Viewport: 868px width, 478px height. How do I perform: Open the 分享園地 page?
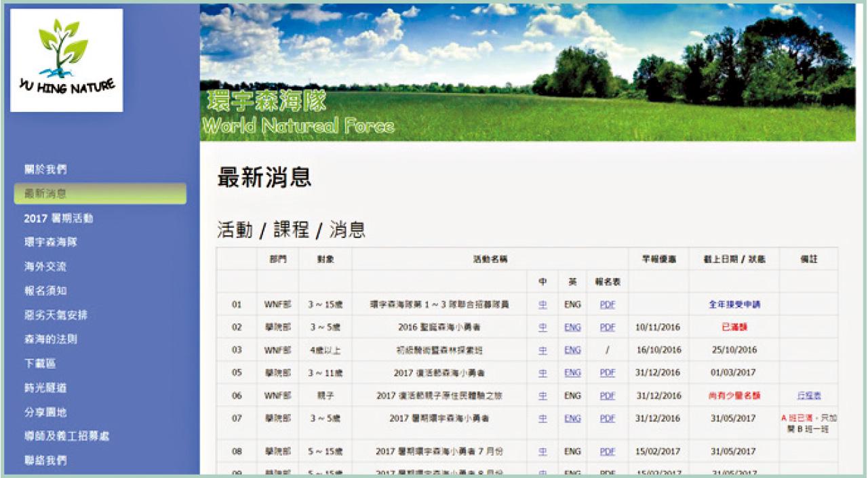[45, 412]
